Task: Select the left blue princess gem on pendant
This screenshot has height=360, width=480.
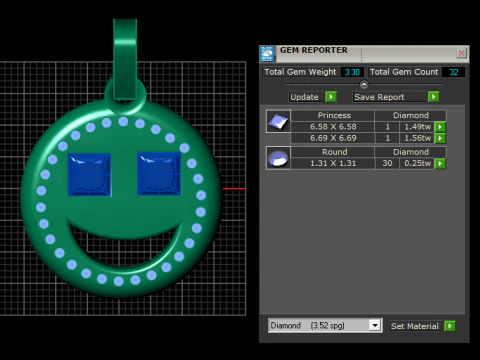Action: pyautogui.click(x=89, y=174)
